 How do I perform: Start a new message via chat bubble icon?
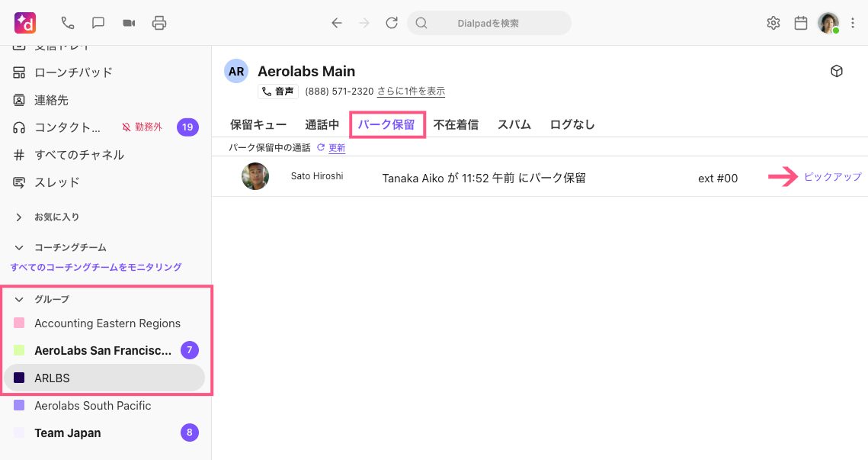98,23
